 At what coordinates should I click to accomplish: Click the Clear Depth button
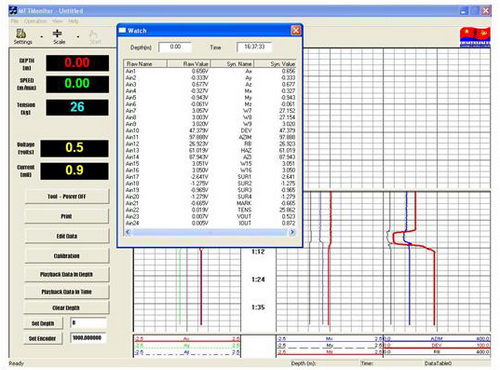click(67, 308)
